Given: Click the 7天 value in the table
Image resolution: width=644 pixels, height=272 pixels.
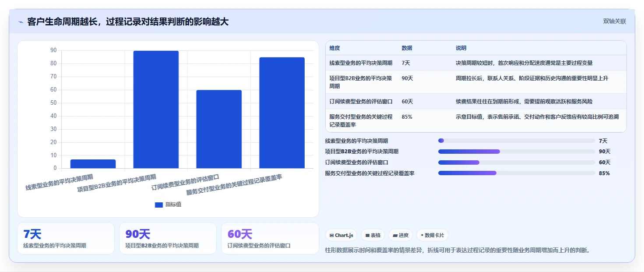Looking at the screenshot, I should coord(406,63).
